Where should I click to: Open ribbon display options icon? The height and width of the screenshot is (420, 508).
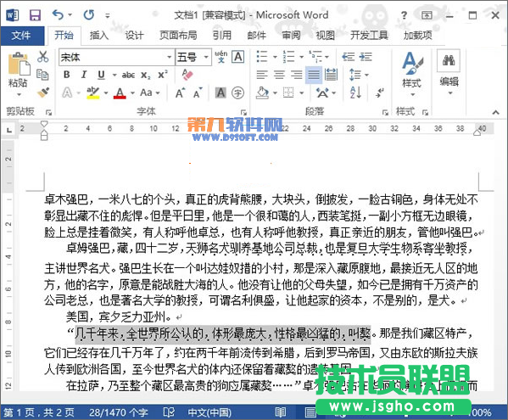click(427, 15)
